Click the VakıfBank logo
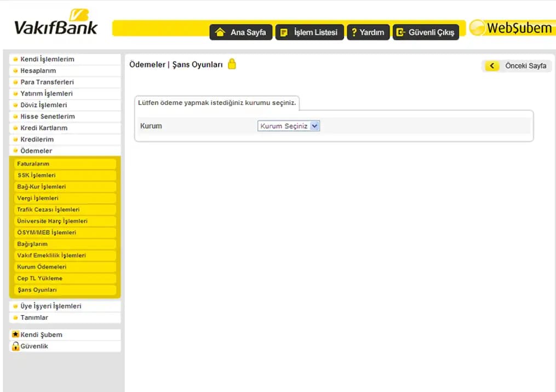This screenshot has height=392, width=556. [x=55, y=24]
